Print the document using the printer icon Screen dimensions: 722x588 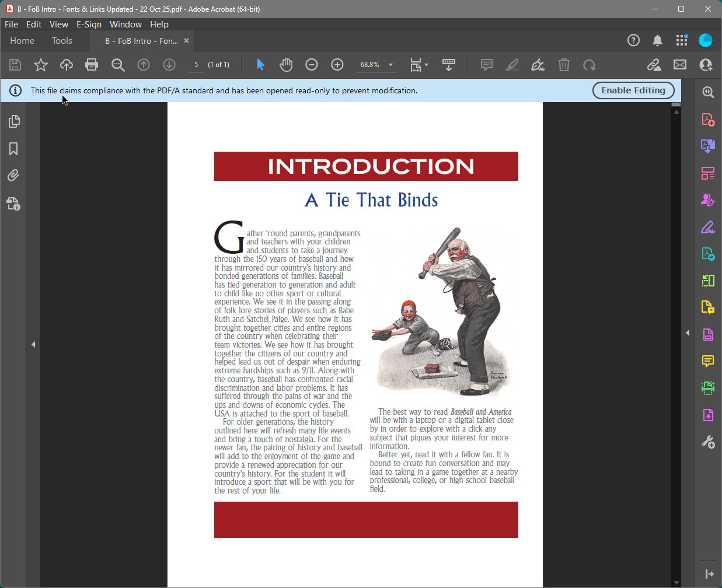92,65
